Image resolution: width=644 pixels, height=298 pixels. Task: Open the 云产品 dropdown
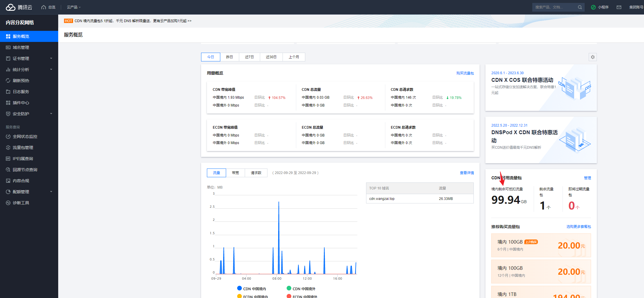point(74,7)
